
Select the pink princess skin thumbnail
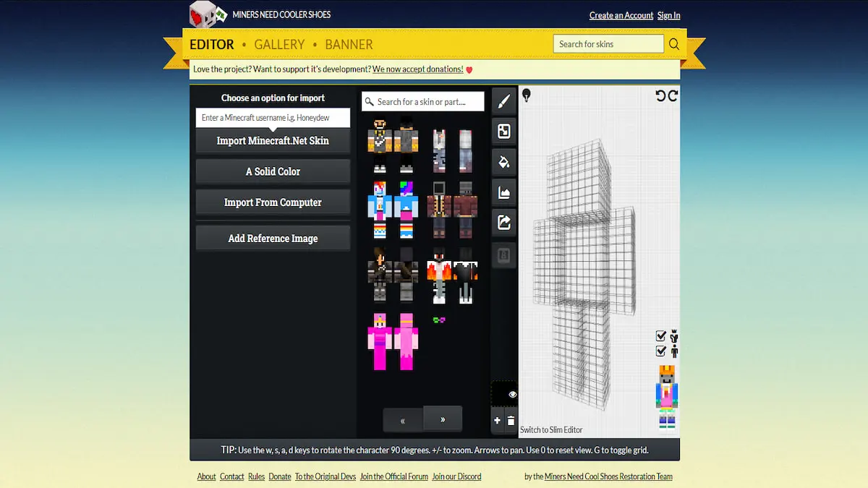380,341
